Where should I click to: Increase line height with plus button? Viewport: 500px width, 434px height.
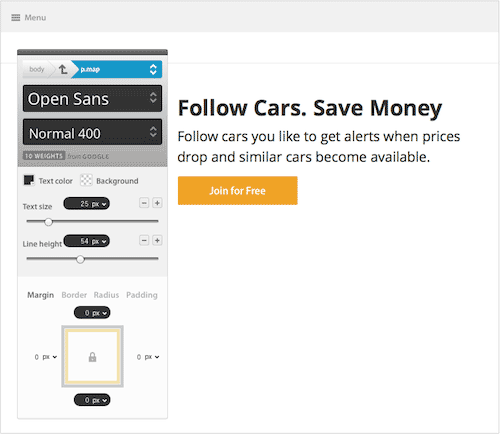click(157, 240)
